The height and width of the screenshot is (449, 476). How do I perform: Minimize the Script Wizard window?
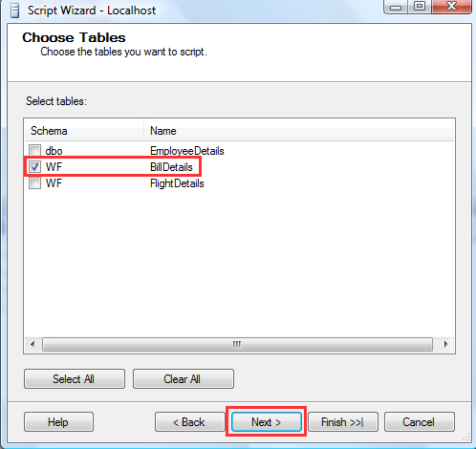coord(396,6)
